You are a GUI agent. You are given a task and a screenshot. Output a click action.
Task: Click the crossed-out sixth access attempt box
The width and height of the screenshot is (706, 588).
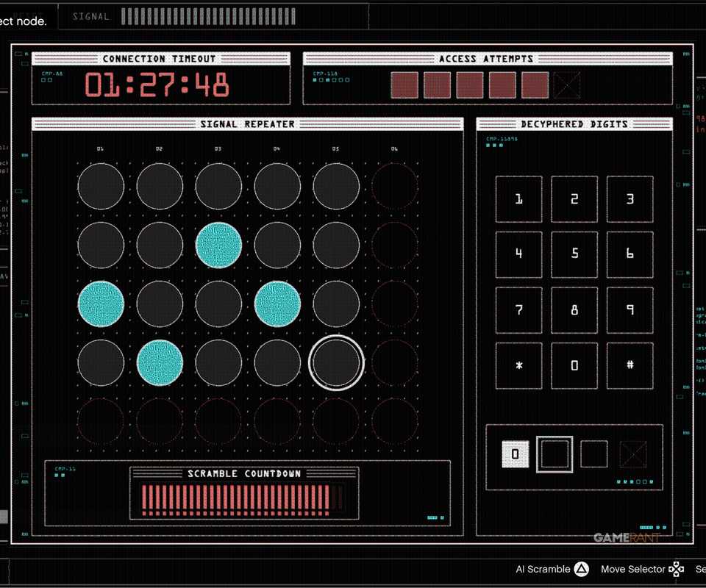pos(567,85)
